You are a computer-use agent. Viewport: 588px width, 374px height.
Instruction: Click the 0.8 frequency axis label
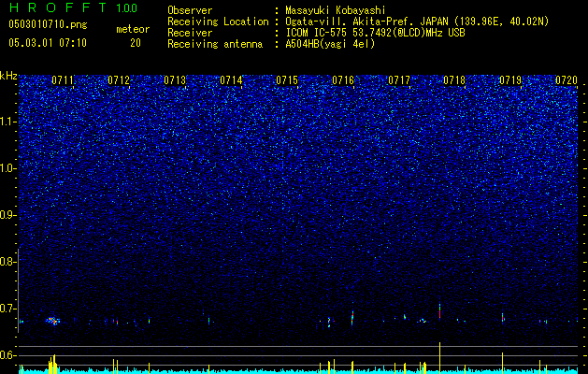[7, 262]
